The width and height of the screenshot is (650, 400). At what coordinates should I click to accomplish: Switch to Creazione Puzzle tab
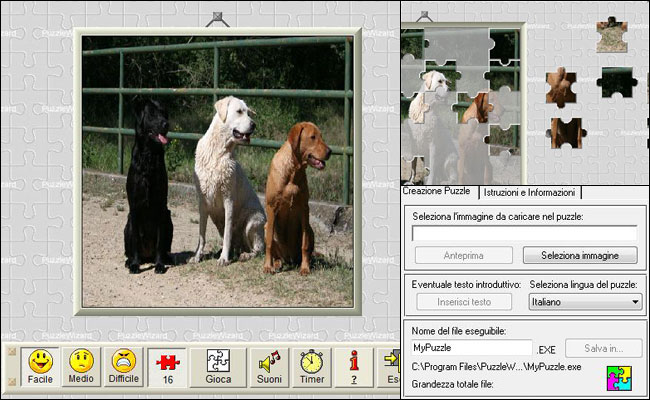pyautogui.click(x=436, y=191)
